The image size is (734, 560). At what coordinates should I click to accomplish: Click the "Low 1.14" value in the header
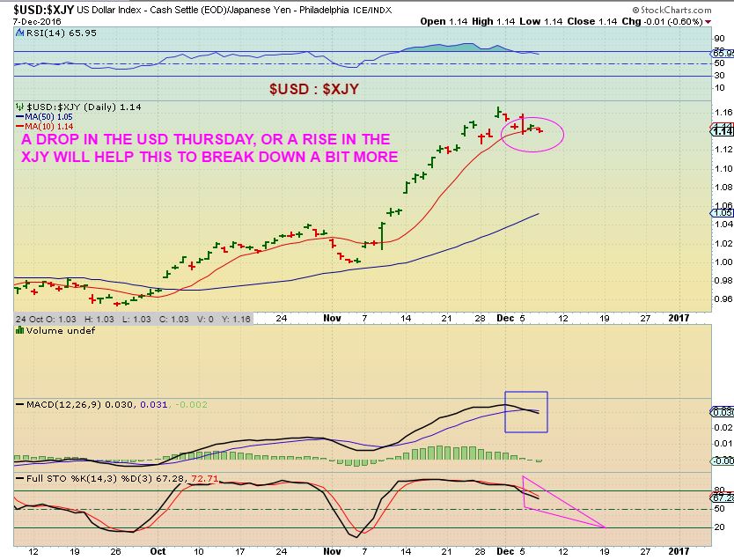tap(540, 21)
